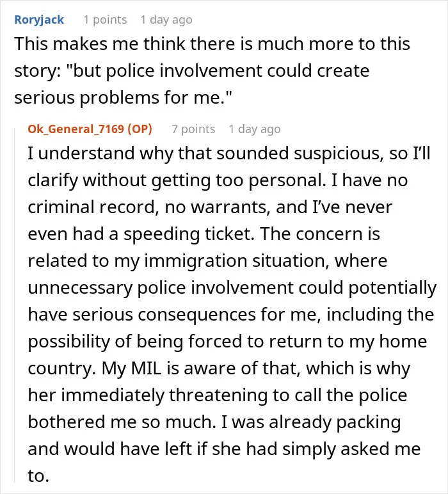448x494 pixels.
Task: Click the phrase "serious problems for me."
Action: click(121, 97)
